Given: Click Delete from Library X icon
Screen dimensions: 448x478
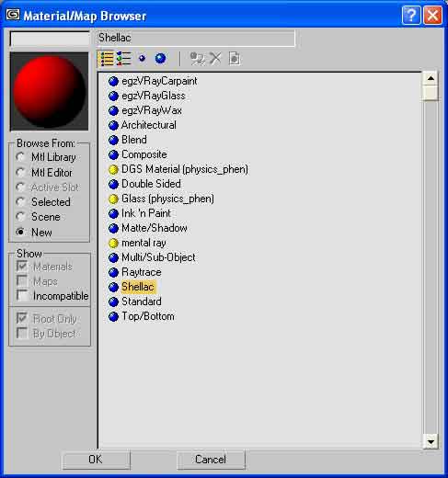Looking at the screenshot, I should click(215, 58).
